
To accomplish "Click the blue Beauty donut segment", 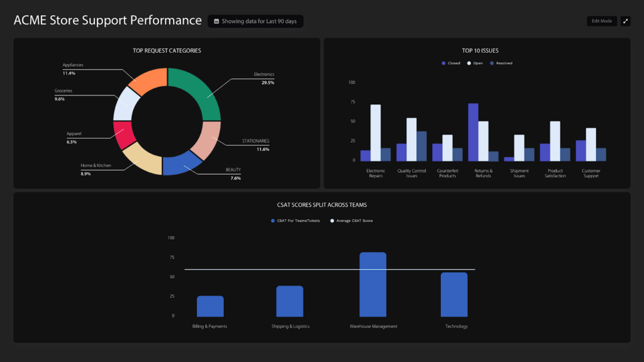I will [180, 164].
